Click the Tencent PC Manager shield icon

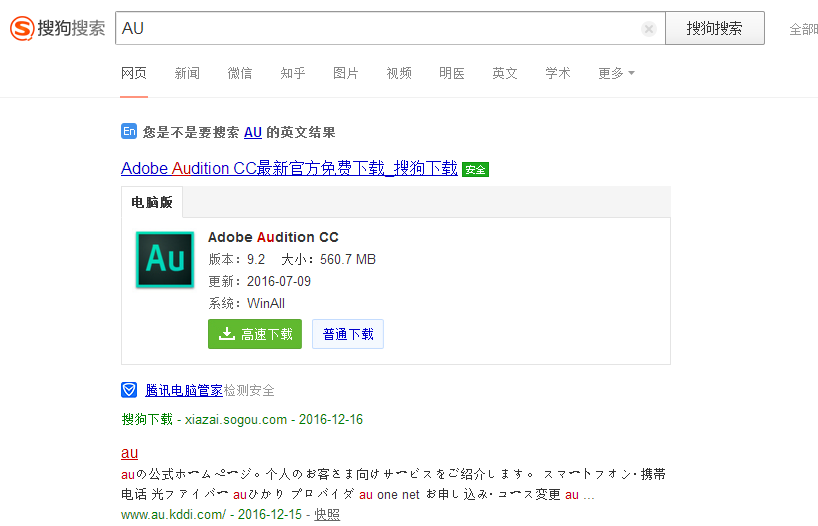click(x=129, y=390)
